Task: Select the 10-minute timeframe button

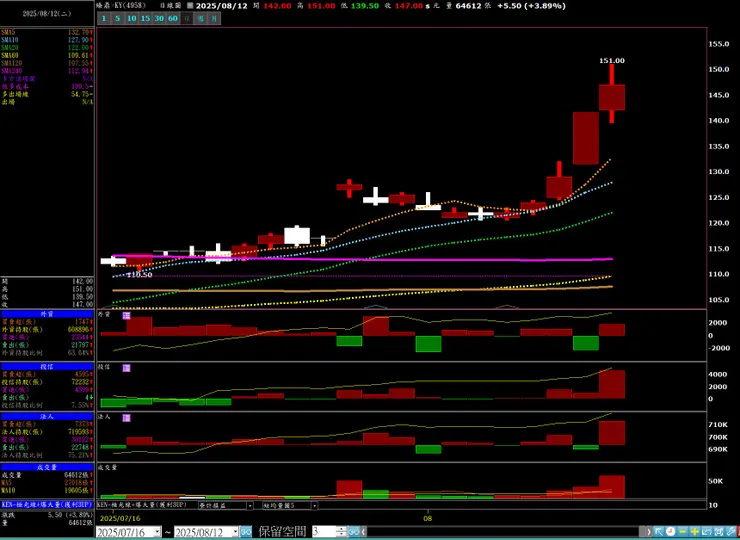Action: (x=131, y=19)
